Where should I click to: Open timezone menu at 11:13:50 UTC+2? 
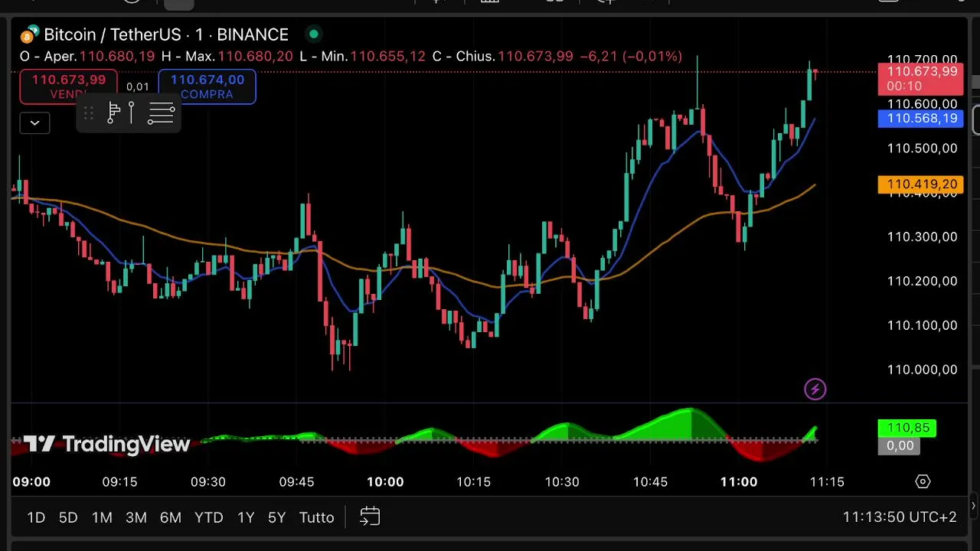[x=900, y=517]
